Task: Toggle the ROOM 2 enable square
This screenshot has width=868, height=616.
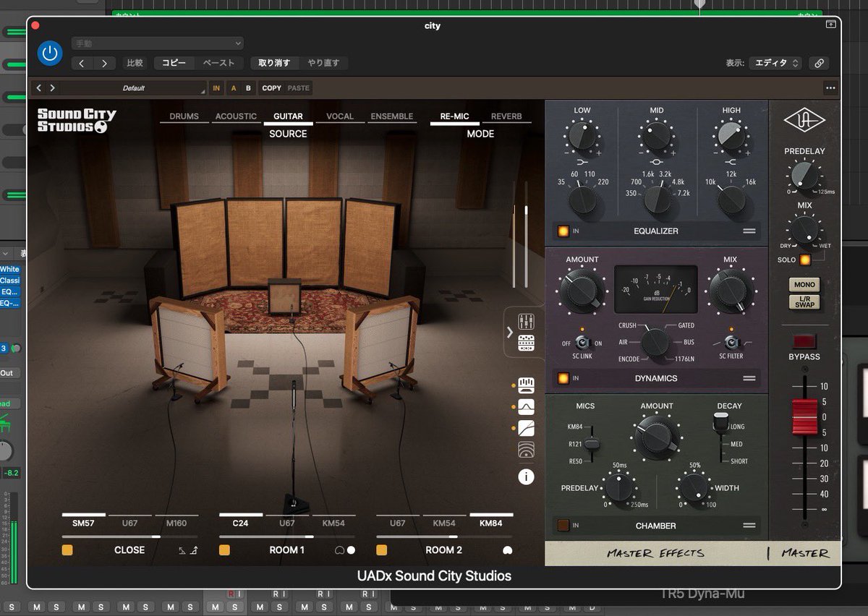Action: coord(382,550)
